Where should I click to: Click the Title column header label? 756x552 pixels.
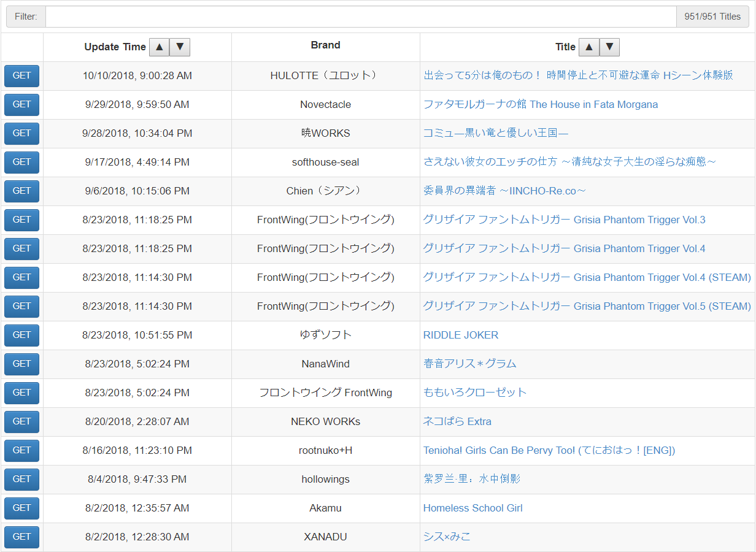coord(566,47)
